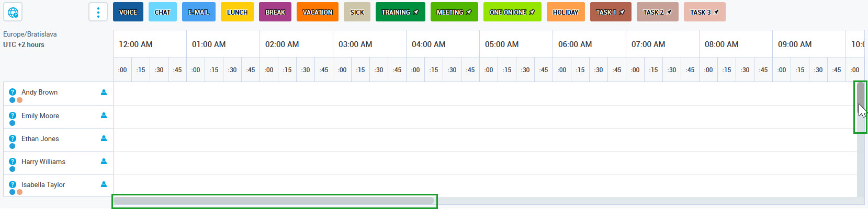The image size is (868, 209).
Task: Open the three-dot options menu
Action: (x=98, y=12)
